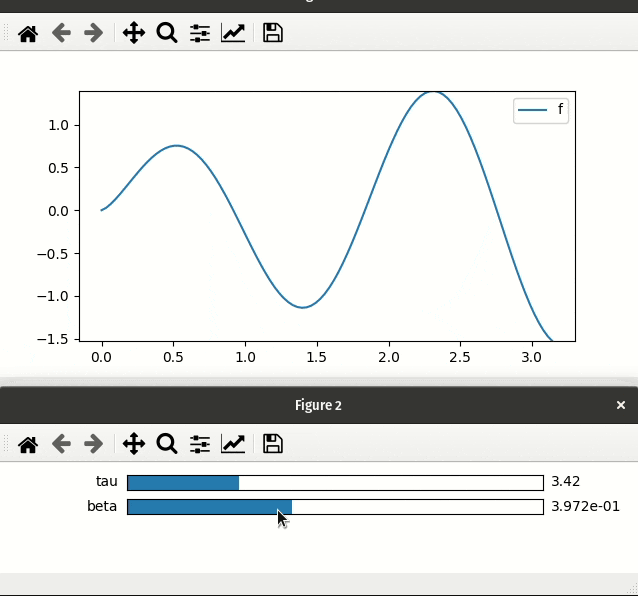Viewport: 638px width, 596px height.
Task: Click the Back arrow in Figure 2 toolbar
Action: [62, 444]
